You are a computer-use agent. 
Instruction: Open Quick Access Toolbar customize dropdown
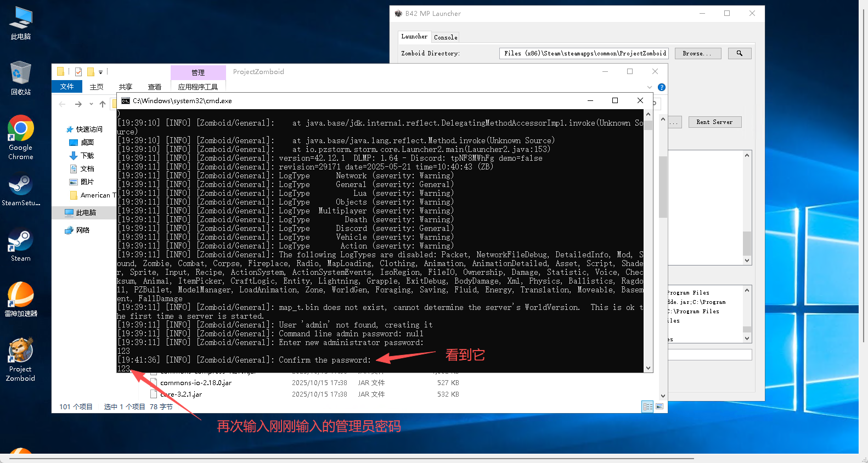tap(101, 72)
